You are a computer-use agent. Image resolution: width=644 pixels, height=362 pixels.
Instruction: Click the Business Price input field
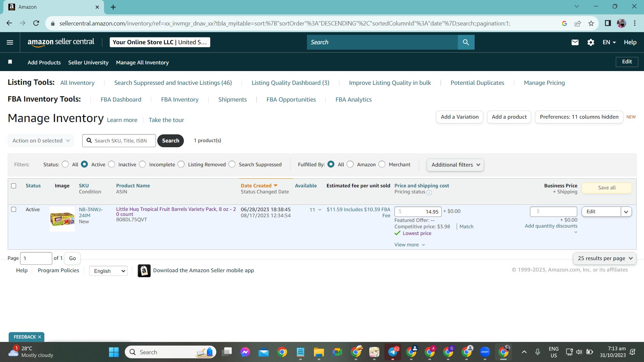(553, 212)
